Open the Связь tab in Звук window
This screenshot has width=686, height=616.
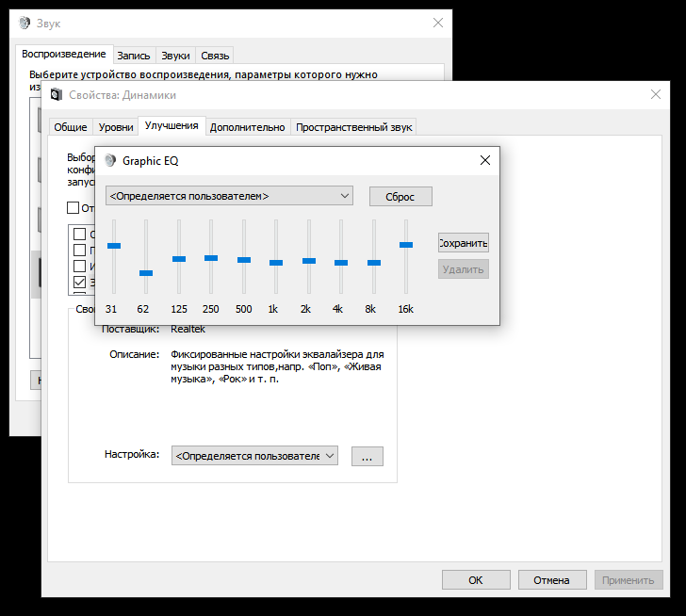point(215,56)
